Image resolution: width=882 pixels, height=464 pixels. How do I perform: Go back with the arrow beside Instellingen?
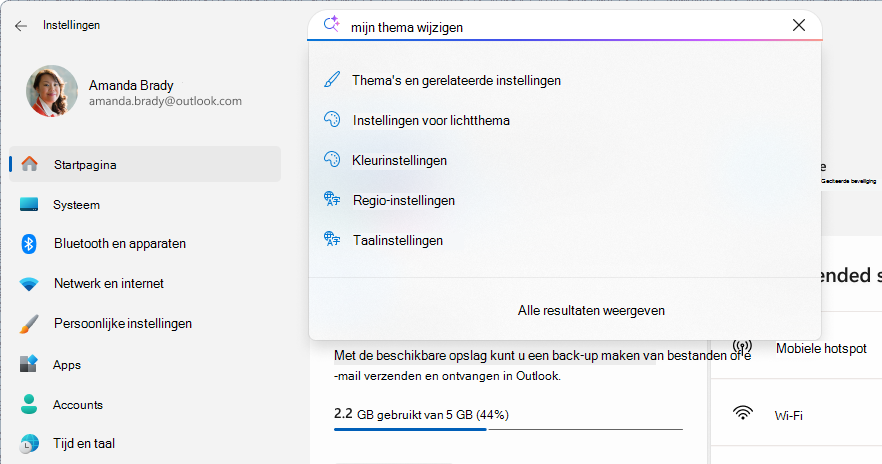(21, 26)
